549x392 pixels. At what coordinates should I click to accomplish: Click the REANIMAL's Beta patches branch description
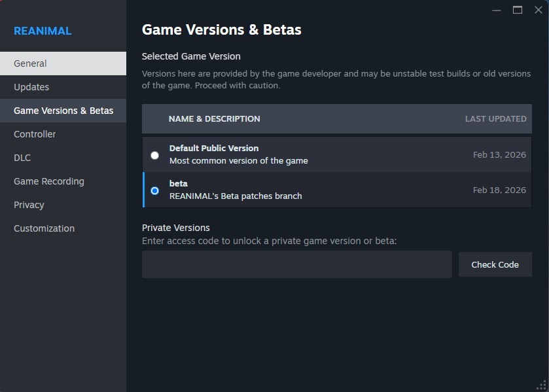click(x=236, y=196)
